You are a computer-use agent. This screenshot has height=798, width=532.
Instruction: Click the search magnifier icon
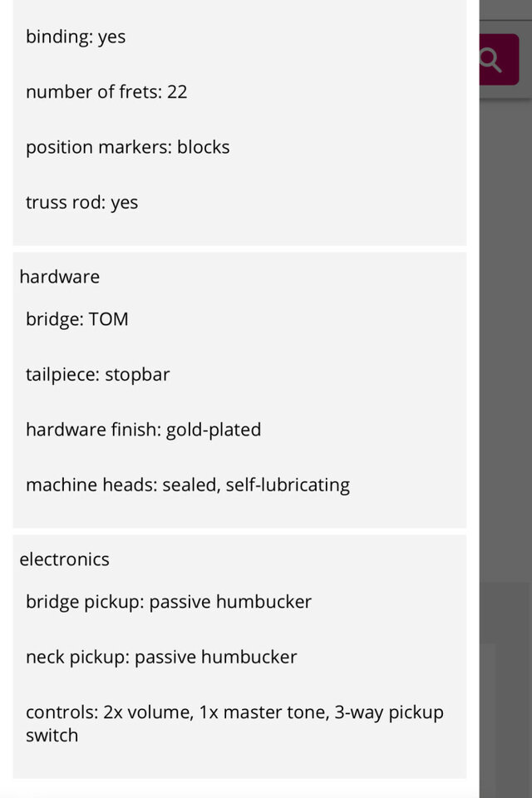pyautogui.click(x=492, y=60)
